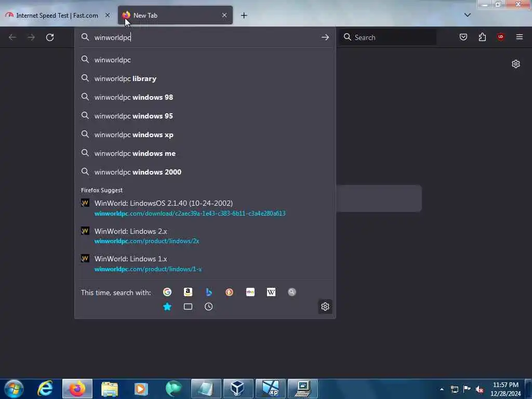This screenshot has height=399, width=532.
Task: Open Firefox hamburger application menu
Action: point(520,37)
